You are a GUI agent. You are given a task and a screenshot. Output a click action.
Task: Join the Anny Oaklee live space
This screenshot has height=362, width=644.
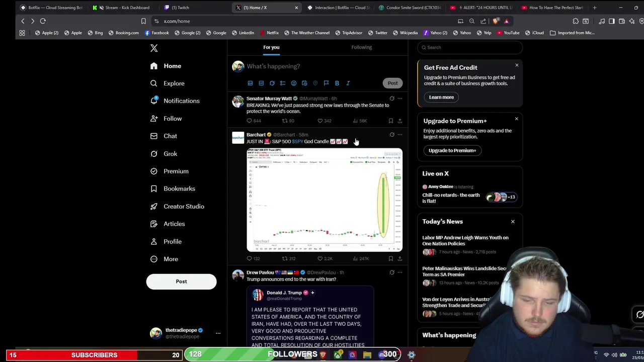[x=470, y=194]
